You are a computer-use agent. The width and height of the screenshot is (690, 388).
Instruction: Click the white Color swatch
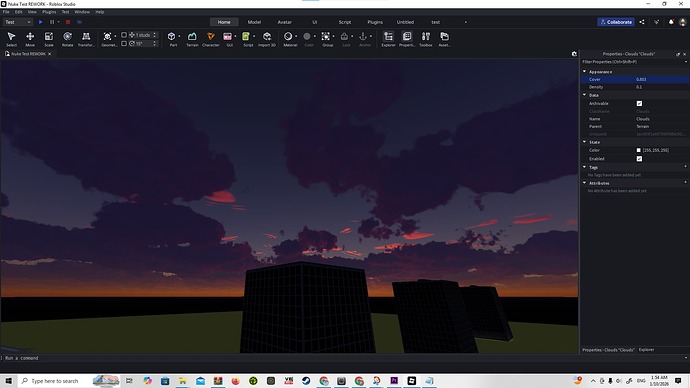639,150
